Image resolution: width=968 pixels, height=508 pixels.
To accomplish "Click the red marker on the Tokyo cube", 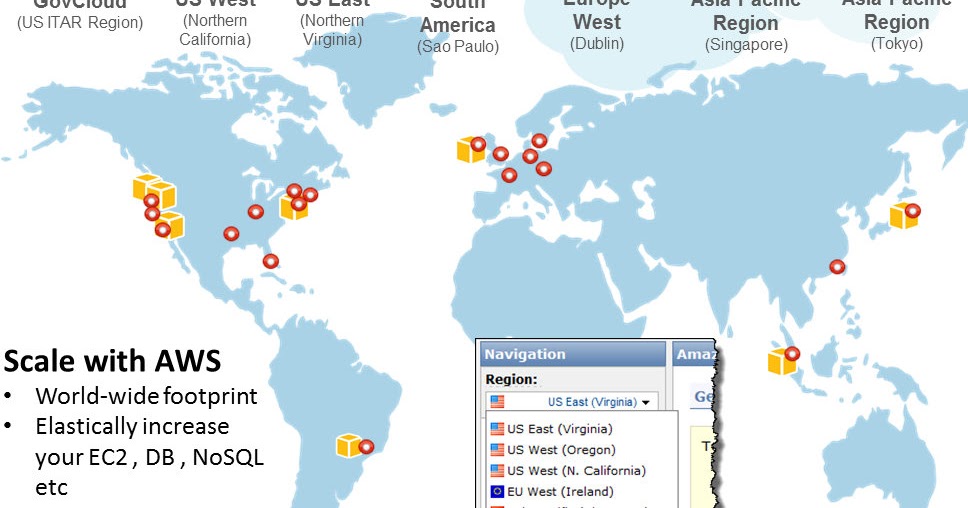I will 913,211.
